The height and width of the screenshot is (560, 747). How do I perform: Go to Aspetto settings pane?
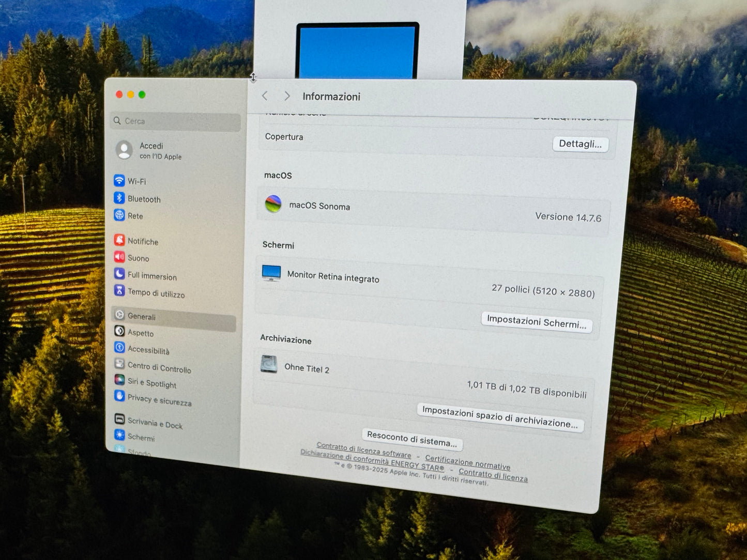click(x=141, y=333)
